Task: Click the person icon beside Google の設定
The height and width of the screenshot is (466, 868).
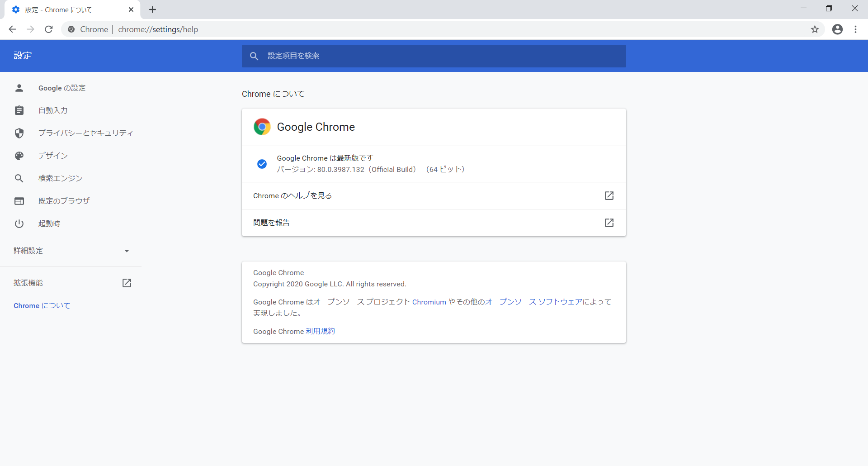Action: pos(19,88)
